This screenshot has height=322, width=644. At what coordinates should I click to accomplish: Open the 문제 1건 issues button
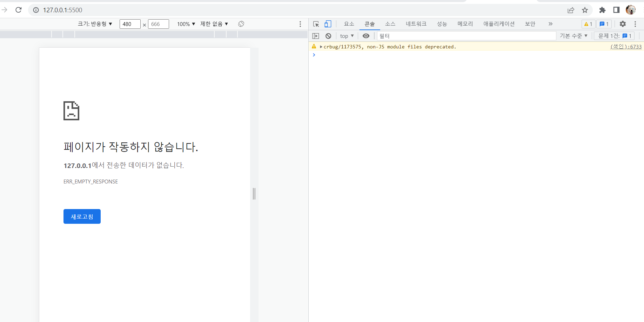[615, 36]
